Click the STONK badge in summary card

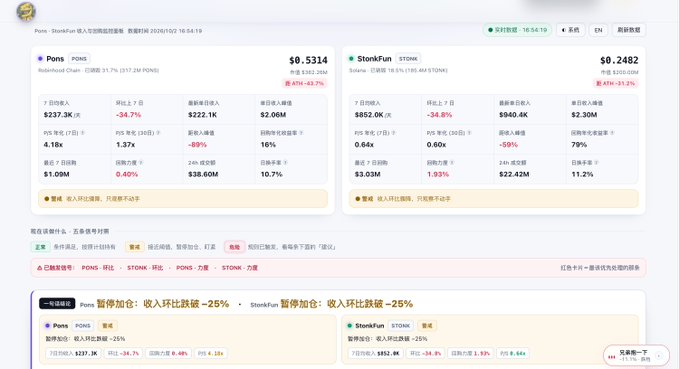click(x=401, y=326)
